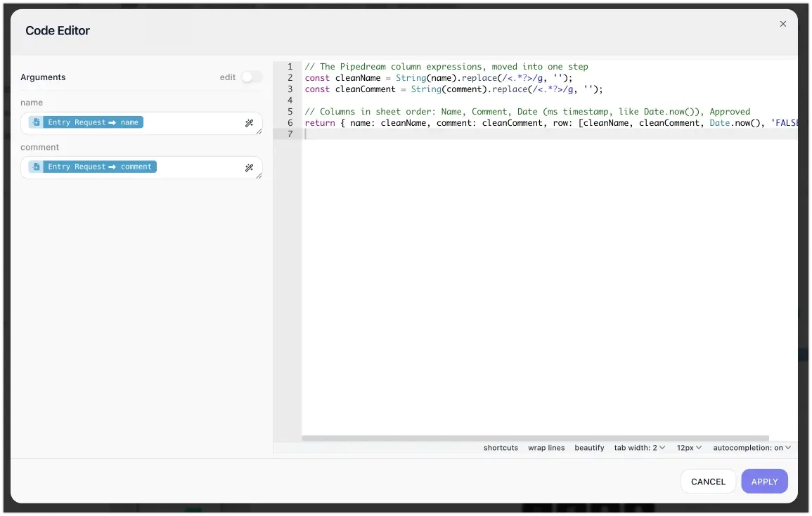This screenshot has width=812, height=516.
Task: Click the step icon on comment pill
Action: pyautogui.click(x=36, y=167)
